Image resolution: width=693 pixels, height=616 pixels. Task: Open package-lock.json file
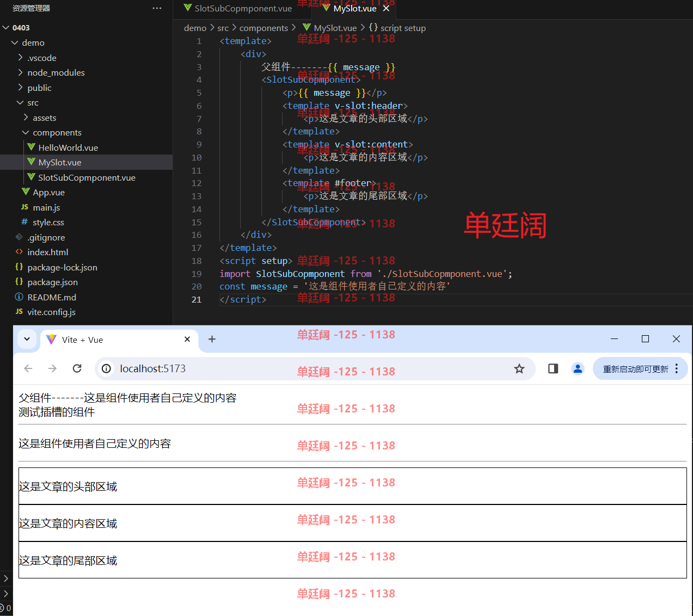click(x=62, y=267)
